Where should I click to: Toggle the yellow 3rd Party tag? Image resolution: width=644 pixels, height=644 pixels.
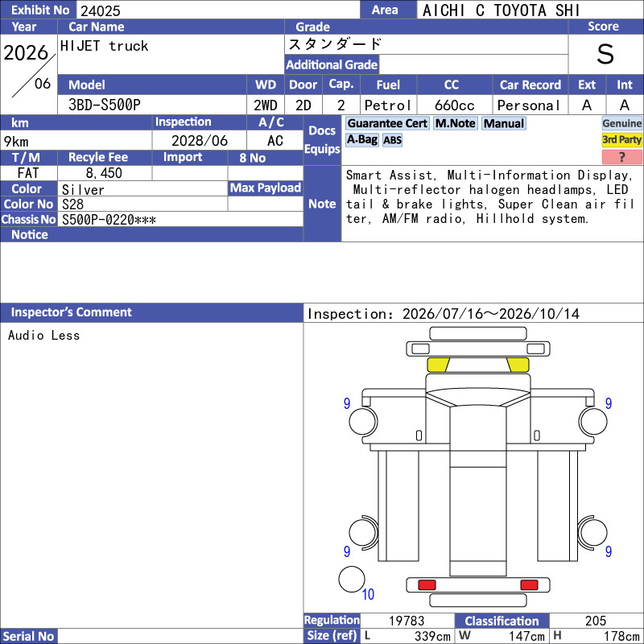621,140
